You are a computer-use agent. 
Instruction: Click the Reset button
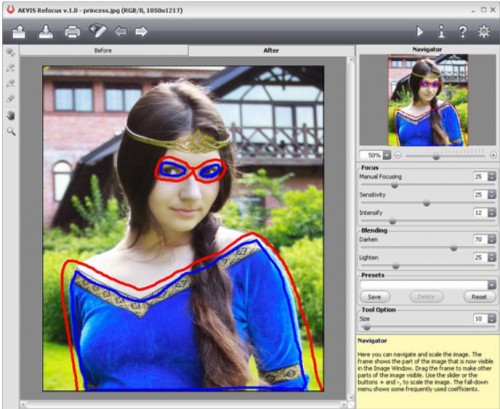point(479,297)
